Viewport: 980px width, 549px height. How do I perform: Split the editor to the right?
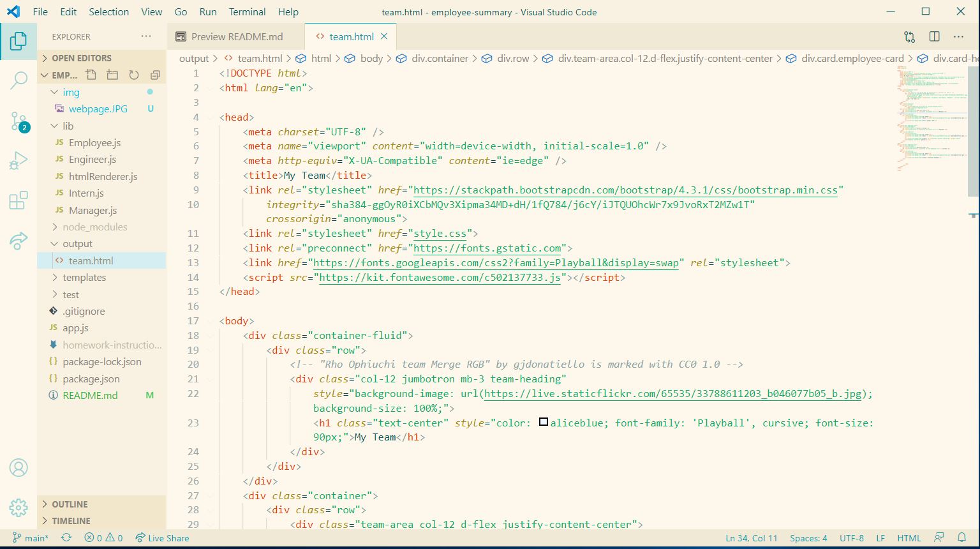pyautogui.click(x=934, y=36)
